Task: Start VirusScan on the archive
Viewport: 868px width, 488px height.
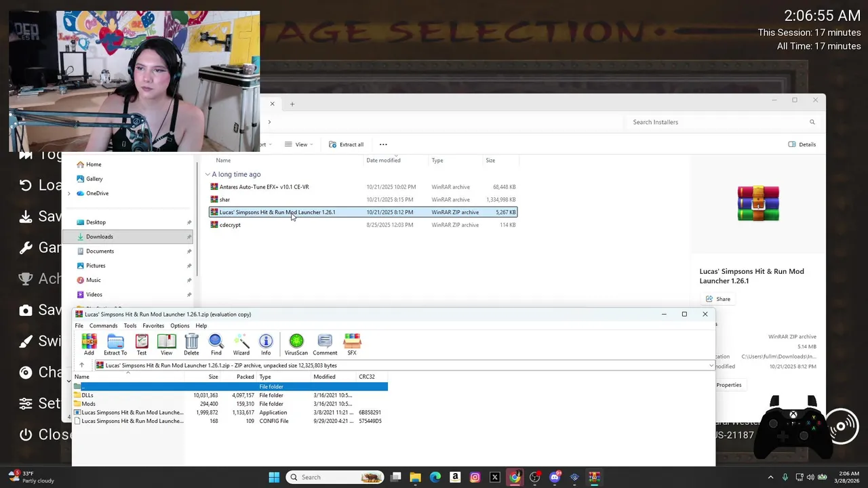Action: [296, 344]
